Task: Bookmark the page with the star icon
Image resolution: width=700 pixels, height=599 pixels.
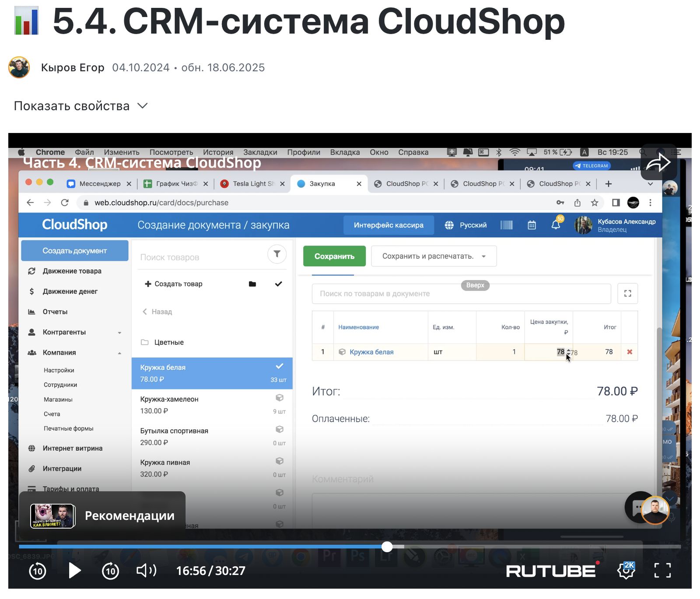Action: 595,203
